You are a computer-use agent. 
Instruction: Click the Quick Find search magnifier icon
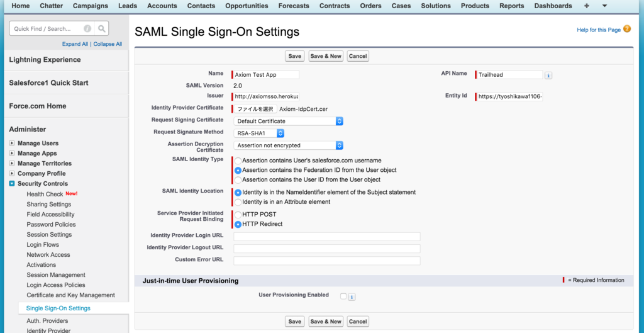[101, 29]
